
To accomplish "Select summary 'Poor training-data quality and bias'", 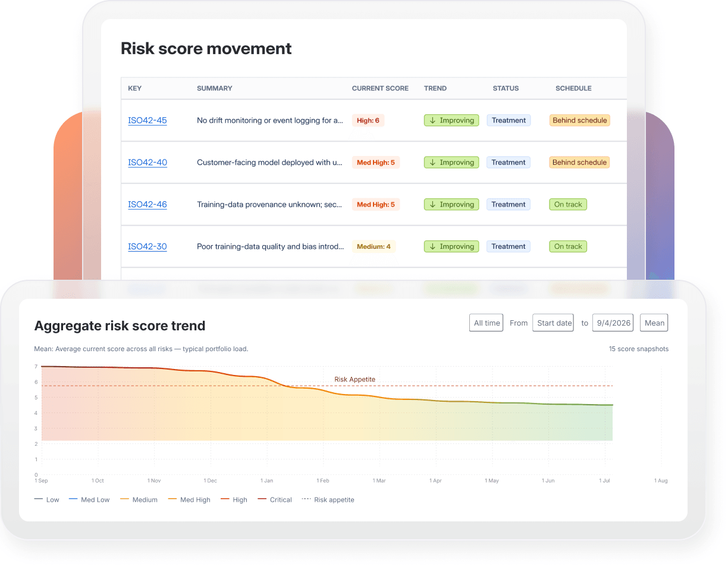I will [270, 246].
